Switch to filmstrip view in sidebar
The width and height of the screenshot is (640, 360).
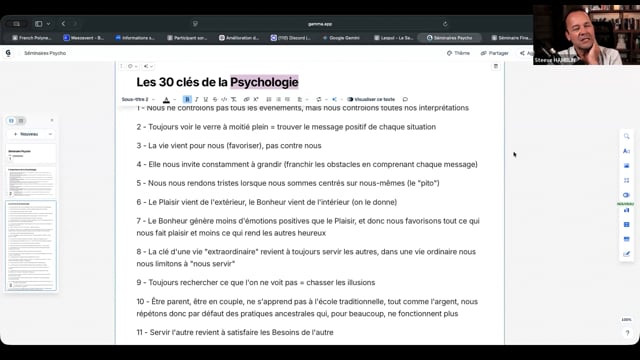pyautogui.click(x=11, y=120)
